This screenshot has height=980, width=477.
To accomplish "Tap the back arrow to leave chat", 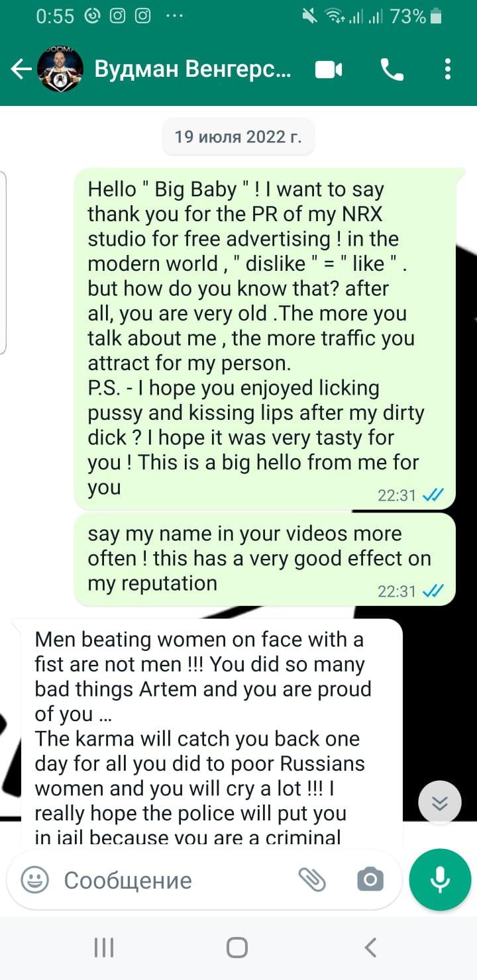I will [21, 70].
